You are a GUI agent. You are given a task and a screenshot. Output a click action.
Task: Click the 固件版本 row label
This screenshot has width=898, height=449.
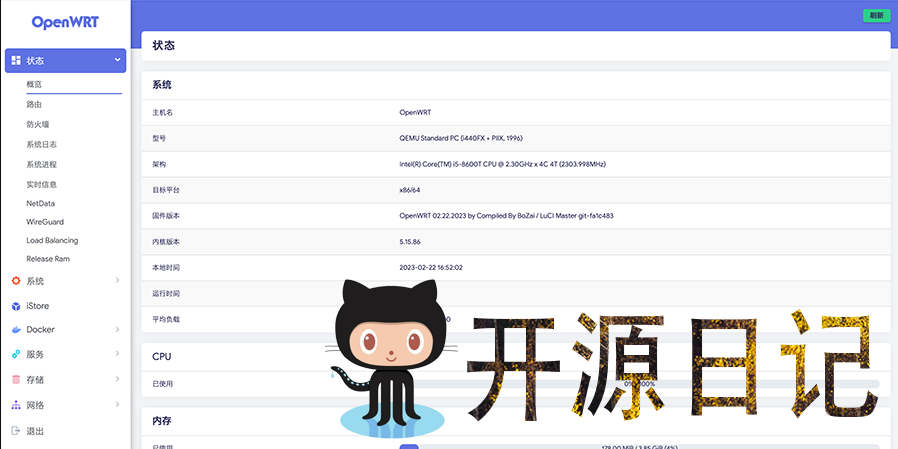(x=166, y=216)
